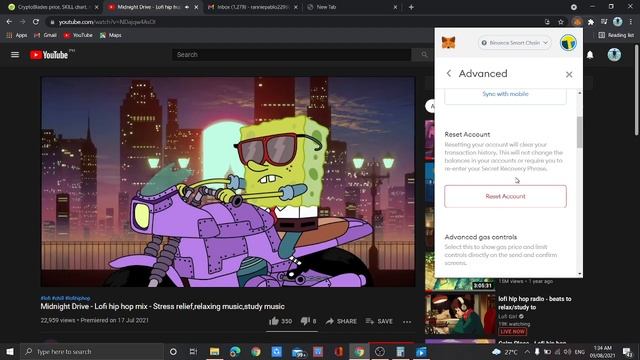Open the recommended video with 3:05:31 duration
The image size is (640, 360).
click(460, 271)
